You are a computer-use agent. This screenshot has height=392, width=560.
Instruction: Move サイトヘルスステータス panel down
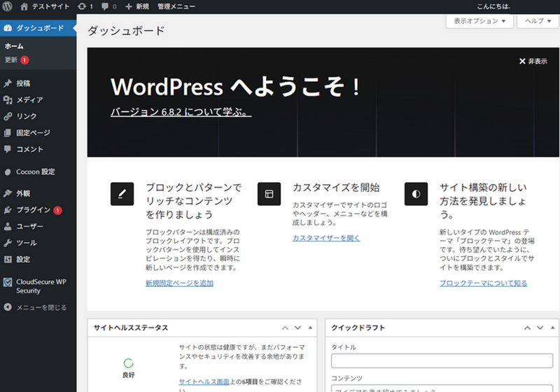pos(297,328)
